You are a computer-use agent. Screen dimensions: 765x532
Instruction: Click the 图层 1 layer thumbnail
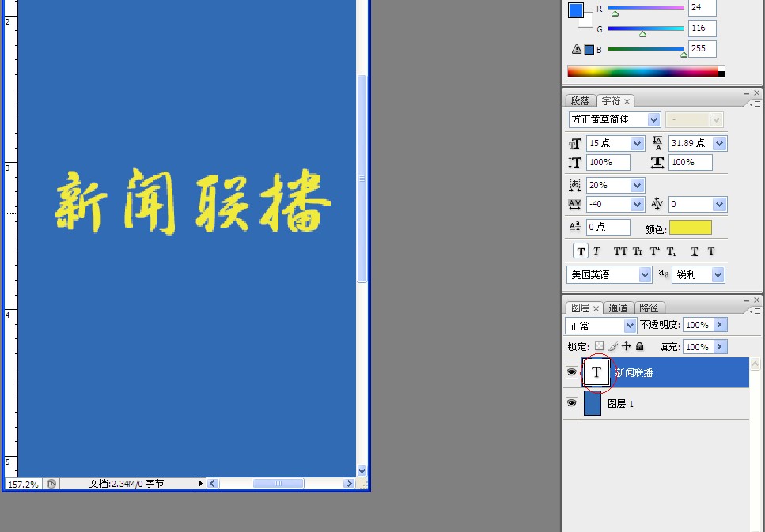coord(593,403)
